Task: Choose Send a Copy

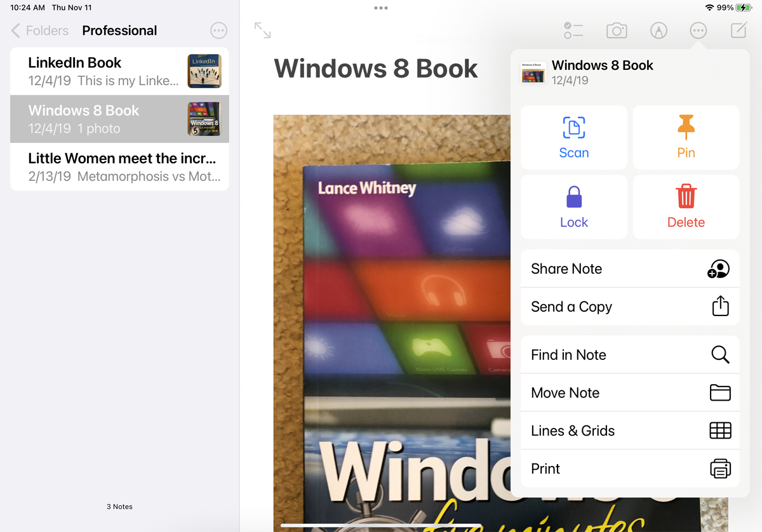Action: click(x=630, y=307)
